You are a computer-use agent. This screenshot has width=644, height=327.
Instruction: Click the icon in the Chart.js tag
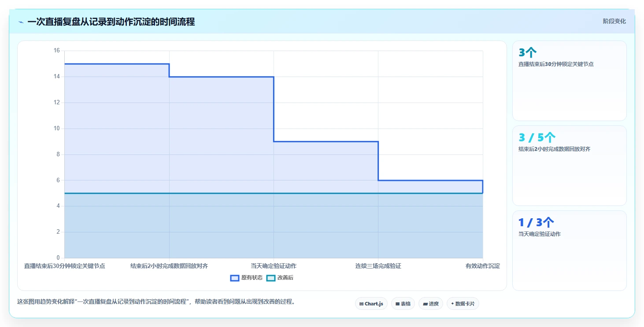click(x=362, y=304)
